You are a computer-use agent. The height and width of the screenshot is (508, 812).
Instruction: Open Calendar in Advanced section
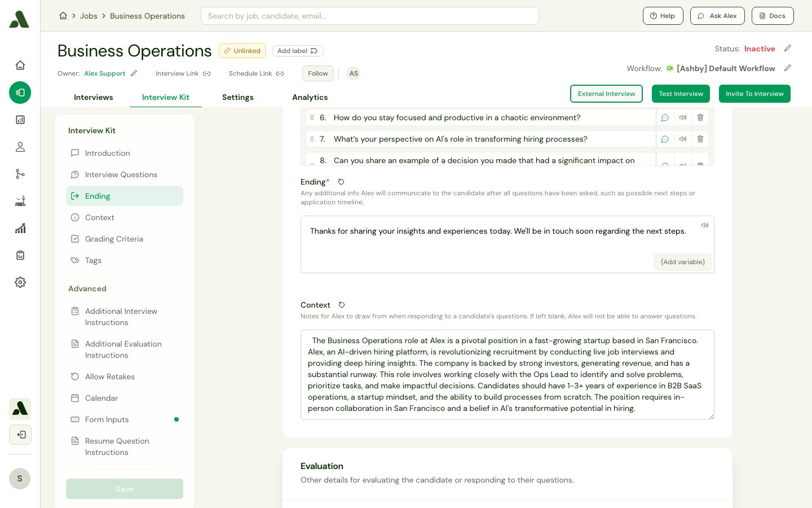click(125, 398)
